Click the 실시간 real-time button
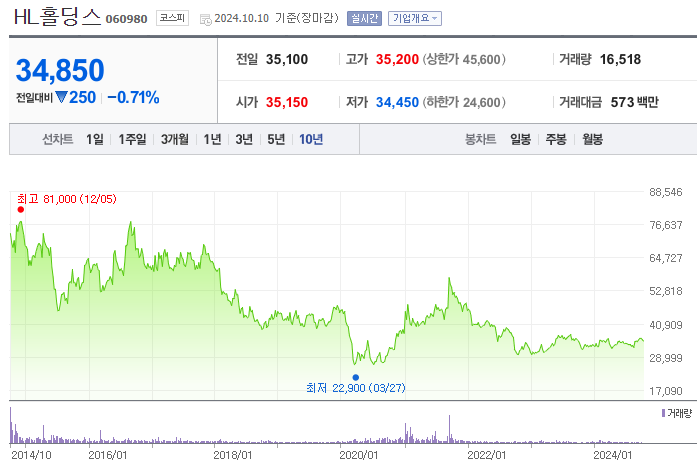 [x=364, y=18]
